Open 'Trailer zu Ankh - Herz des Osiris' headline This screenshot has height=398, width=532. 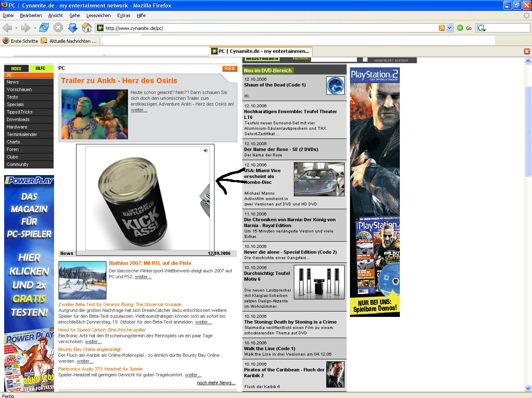(x=119, y=81)
